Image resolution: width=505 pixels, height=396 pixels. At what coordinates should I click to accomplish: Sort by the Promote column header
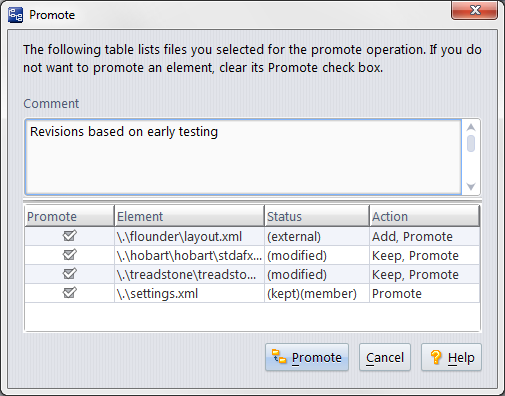pyautogui.click(x=69, y=216)
